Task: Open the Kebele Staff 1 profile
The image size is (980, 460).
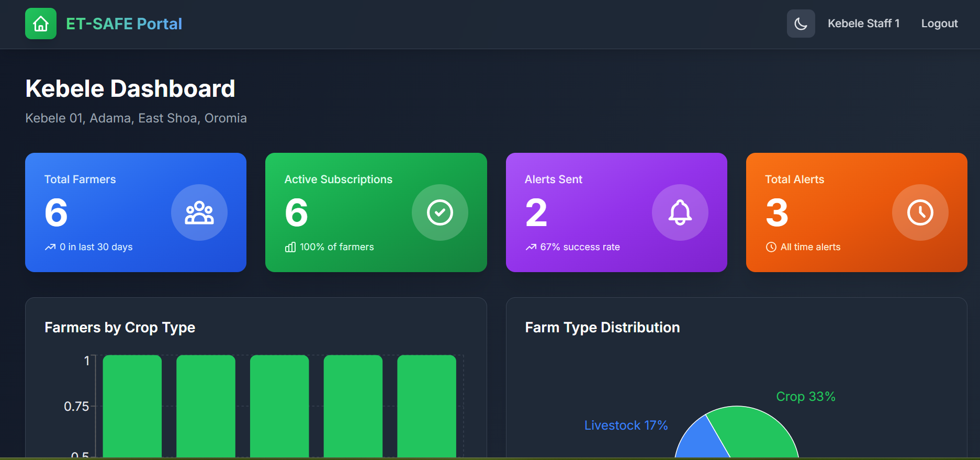Action: coord(863,24)
